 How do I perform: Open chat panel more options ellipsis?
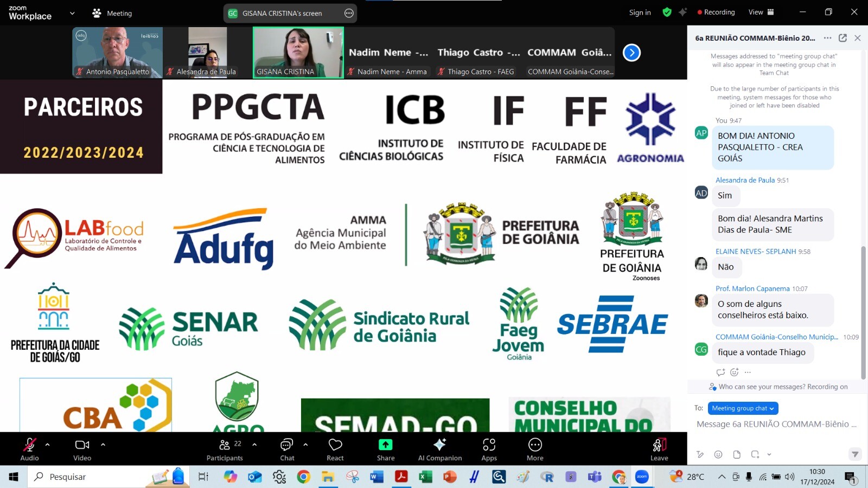tap(827, 38)
